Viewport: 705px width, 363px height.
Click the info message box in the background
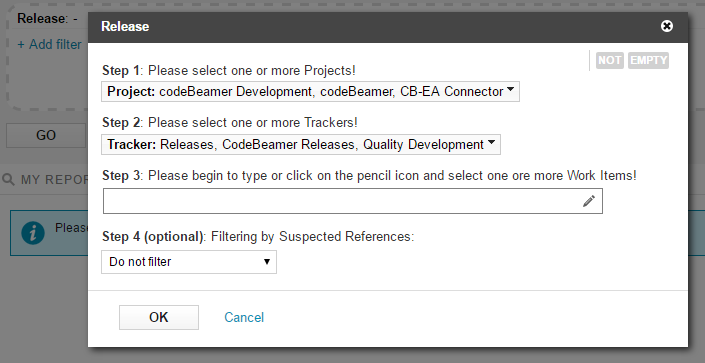click(49, 233)
